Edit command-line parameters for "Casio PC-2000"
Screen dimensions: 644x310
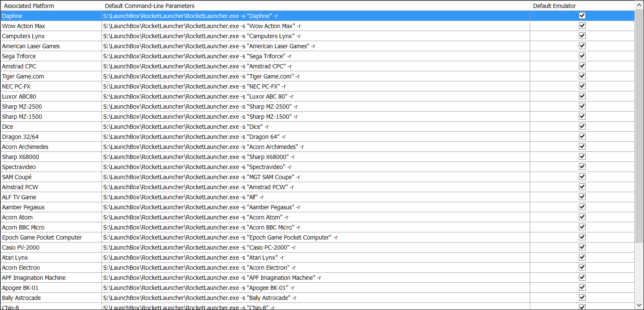(316, 247)
